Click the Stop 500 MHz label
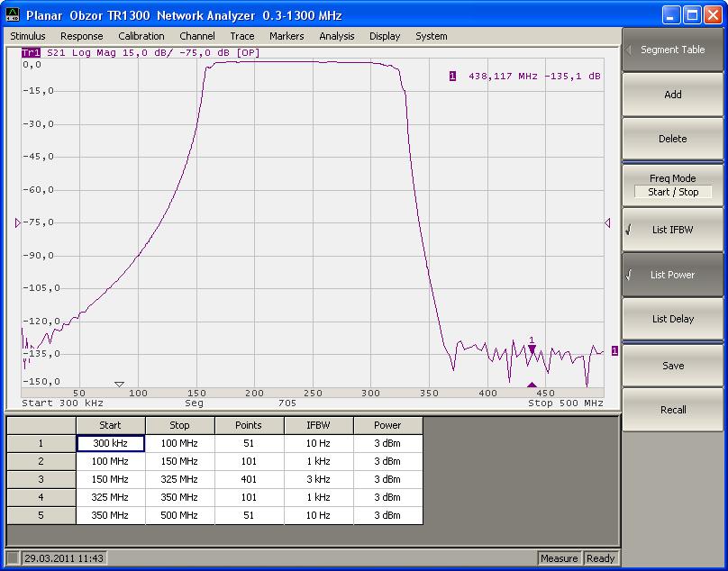Image resolution: width=728 pixels, height=571 pixels. click(x=566, y=403)
